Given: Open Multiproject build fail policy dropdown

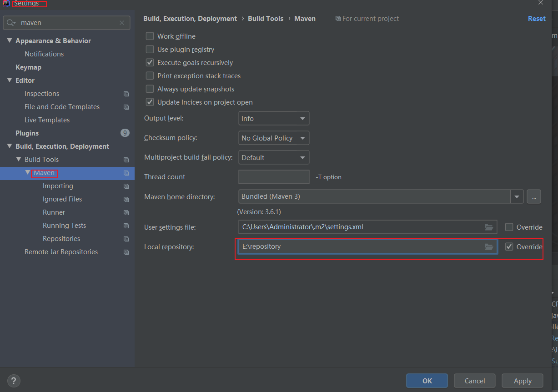Looking at the screenshot, I should [274, 157].
